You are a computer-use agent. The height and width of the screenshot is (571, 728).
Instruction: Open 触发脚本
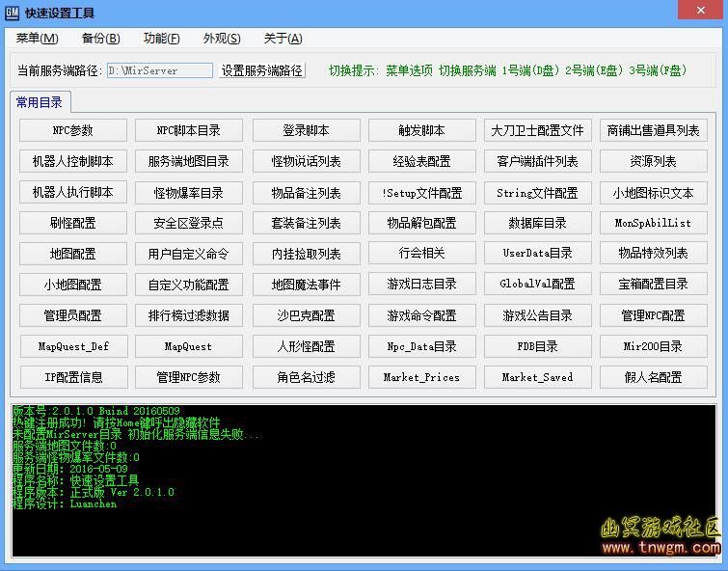point(422,130)
